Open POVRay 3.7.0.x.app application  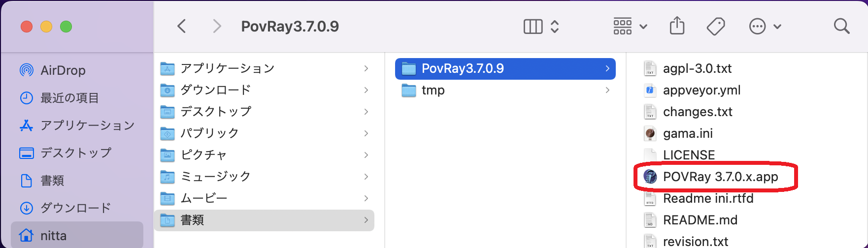click(x=720, y=177)
